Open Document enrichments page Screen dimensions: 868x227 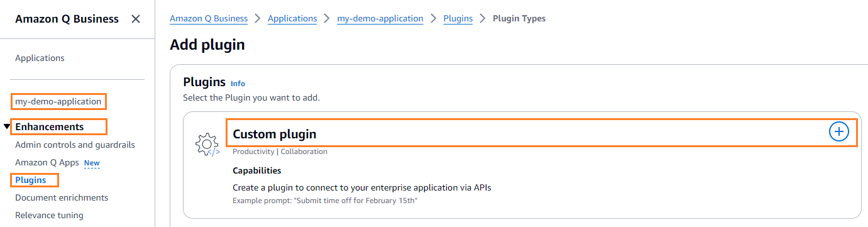pos(62,197)
